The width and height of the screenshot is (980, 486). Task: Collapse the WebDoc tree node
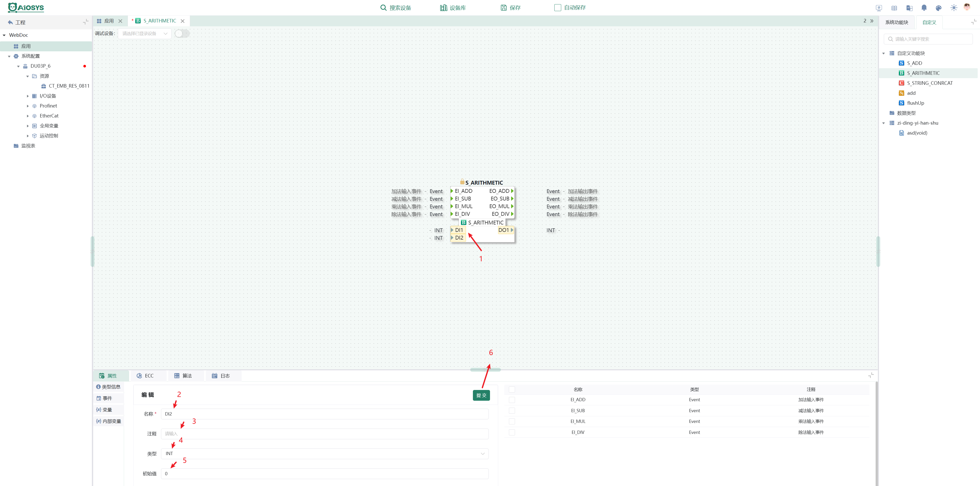pyautogui.click(x=4, y=35)
